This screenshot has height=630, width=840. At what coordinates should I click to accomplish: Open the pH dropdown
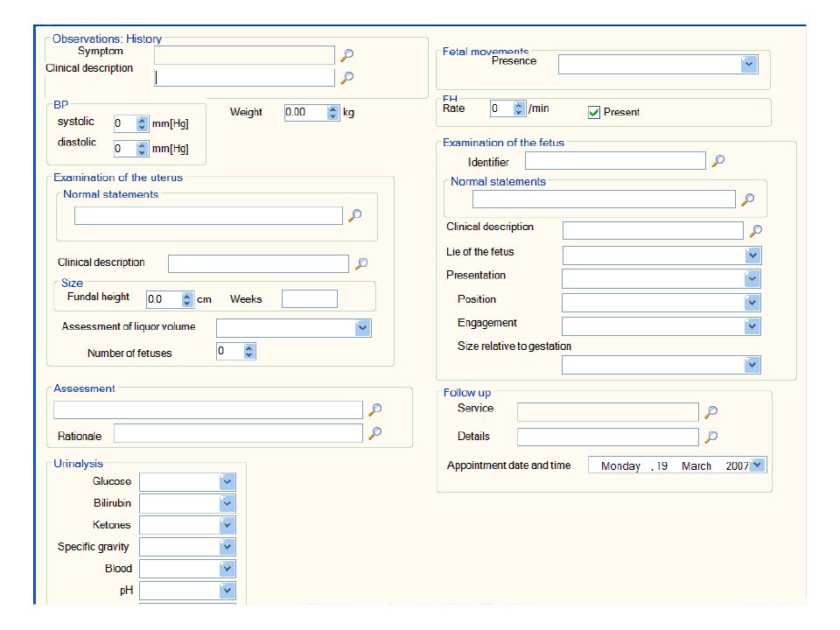coord(227,591)
